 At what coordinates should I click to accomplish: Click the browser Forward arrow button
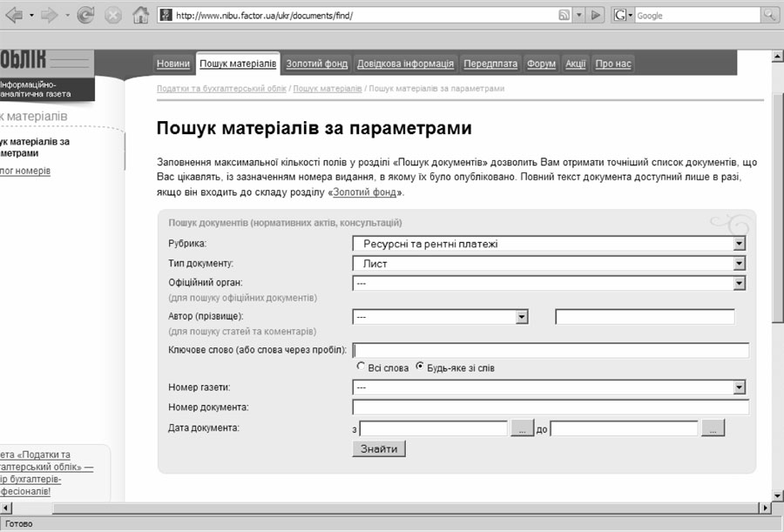[50, 15]
